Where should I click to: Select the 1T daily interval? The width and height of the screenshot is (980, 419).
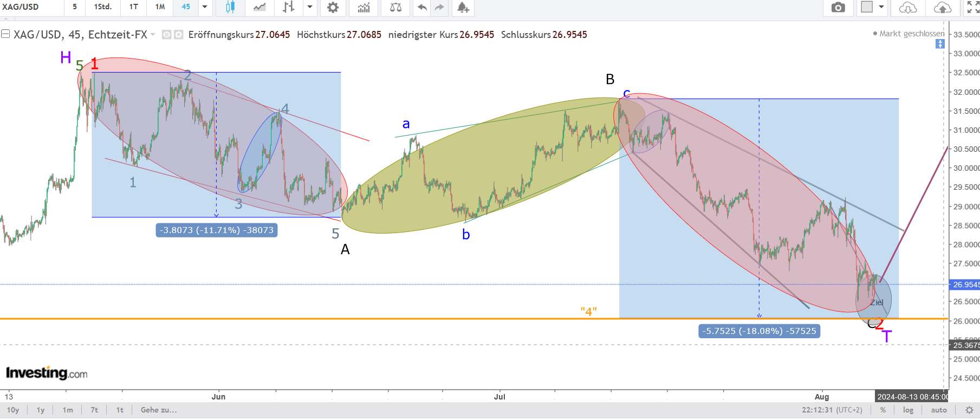click(x=133, y=7)
